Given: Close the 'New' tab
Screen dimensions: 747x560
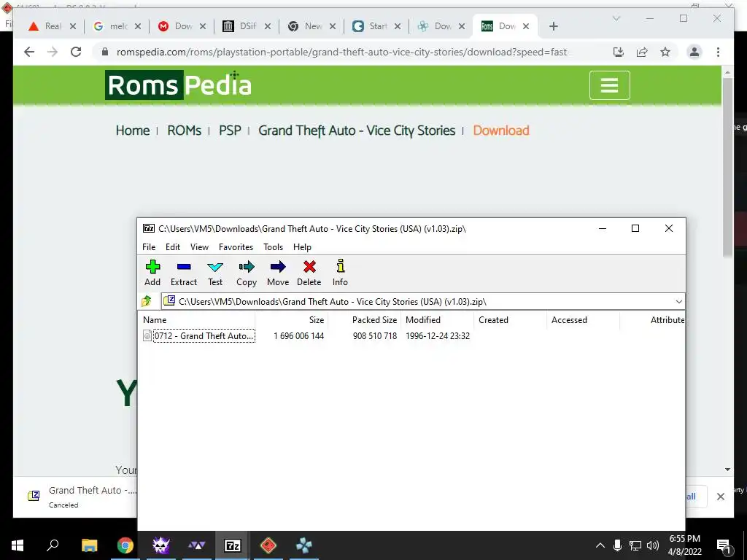Looking at the screenshot, I should point(333,26).
